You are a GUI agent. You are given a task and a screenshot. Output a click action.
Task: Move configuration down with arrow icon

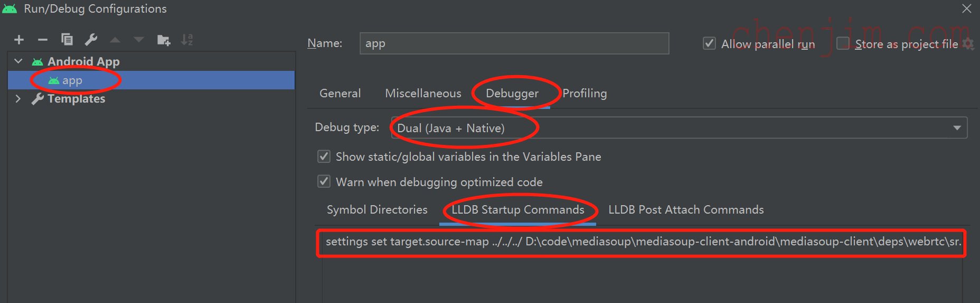click(138, 40)
